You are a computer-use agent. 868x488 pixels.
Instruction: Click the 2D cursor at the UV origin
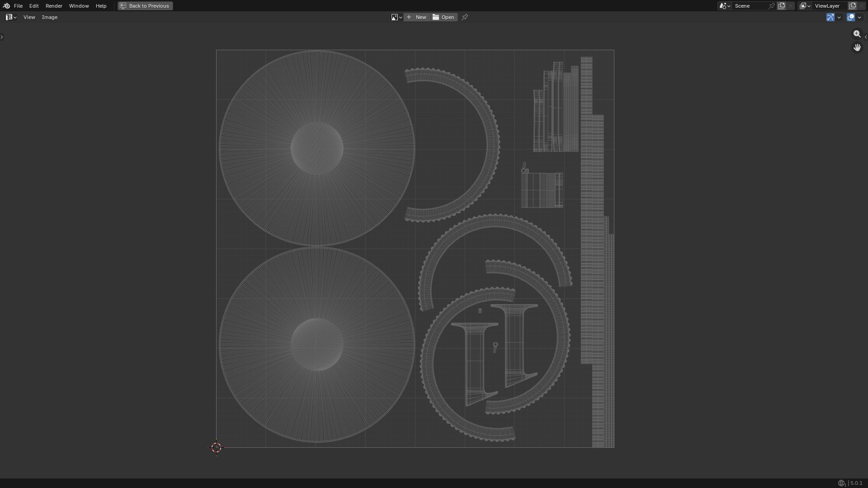(x=216, y=447)
